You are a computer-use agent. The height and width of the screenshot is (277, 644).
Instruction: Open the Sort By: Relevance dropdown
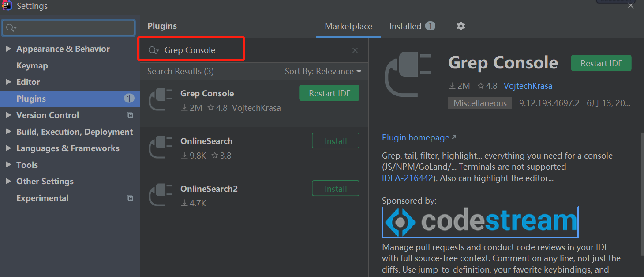point(323,71)
